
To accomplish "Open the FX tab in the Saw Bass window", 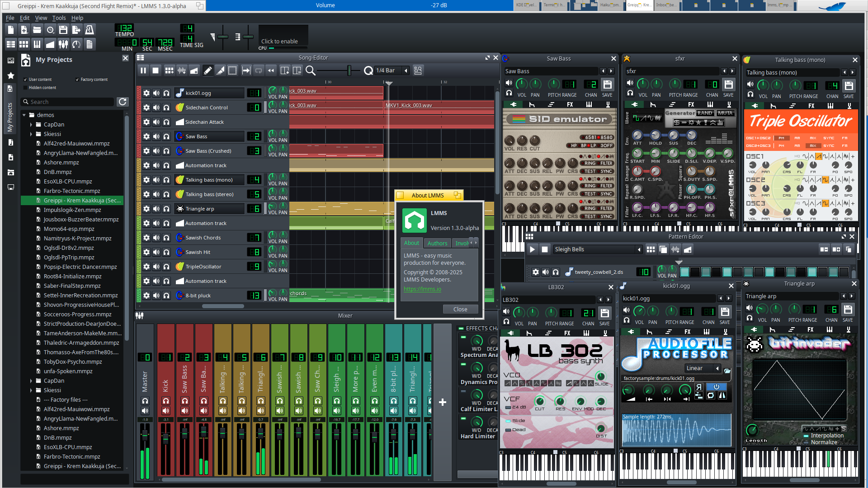I will pos(570,105).
